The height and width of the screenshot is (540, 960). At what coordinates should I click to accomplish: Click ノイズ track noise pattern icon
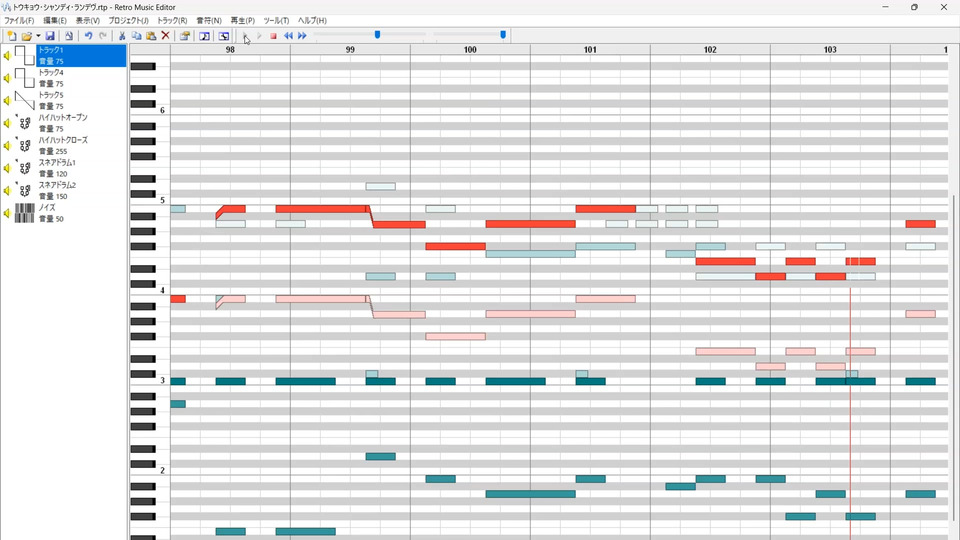pos(24,213)
